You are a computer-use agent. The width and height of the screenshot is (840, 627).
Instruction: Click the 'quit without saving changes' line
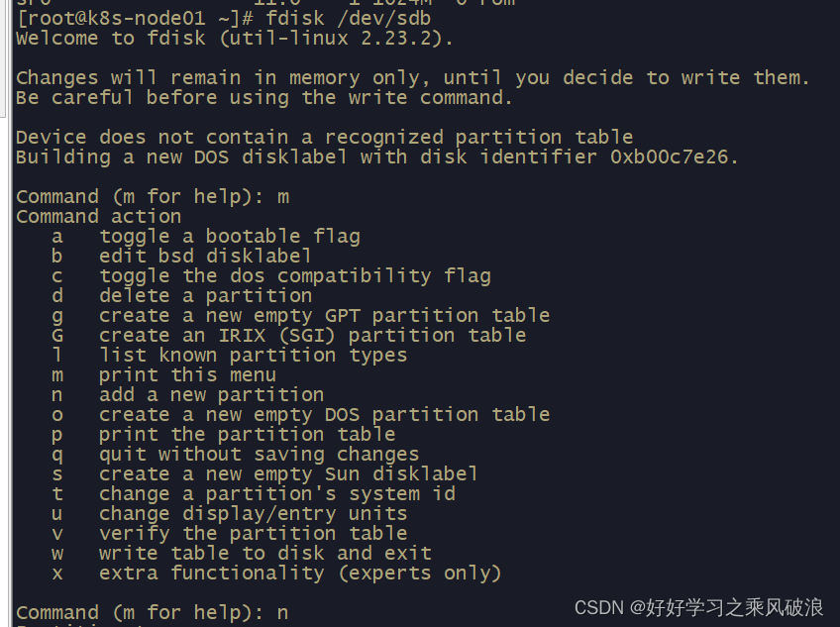pyautogui.click(x=235, y=455)
